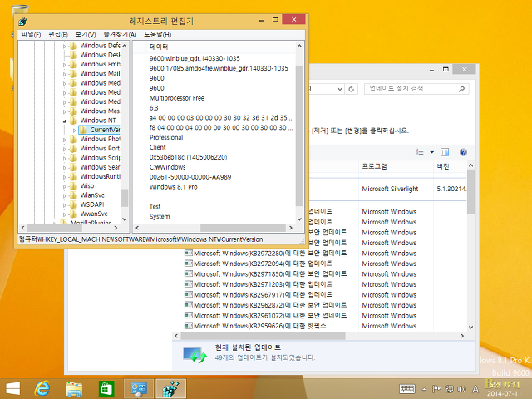The height and width of the screenshot is (399, 532).
Task: Launch Internet Explorer from taskbar
Action: coord(42,388)
